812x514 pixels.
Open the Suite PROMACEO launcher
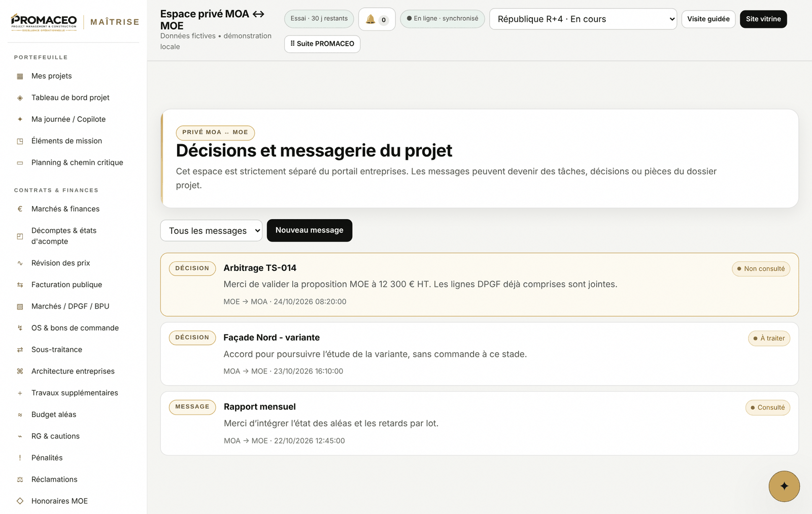coord(322,44)
